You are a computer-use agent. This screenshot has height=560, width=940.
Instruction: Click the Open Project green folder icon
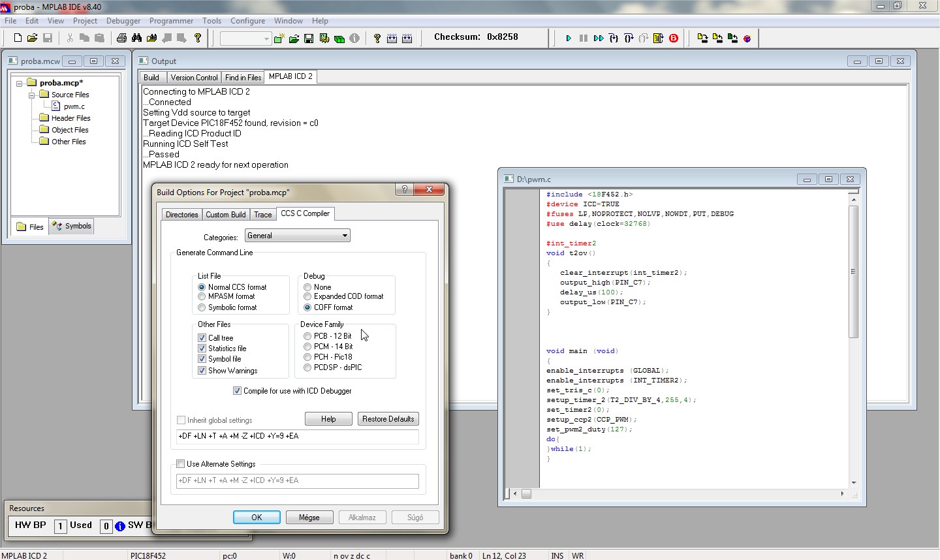click(x=294, y=39)
